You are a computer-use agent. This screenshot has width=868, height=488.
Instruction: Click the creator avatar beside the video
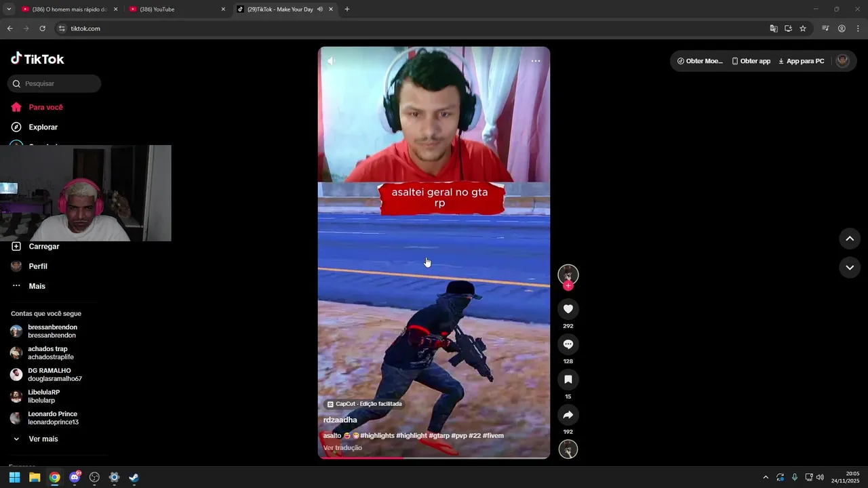click(x=568, y=274)
